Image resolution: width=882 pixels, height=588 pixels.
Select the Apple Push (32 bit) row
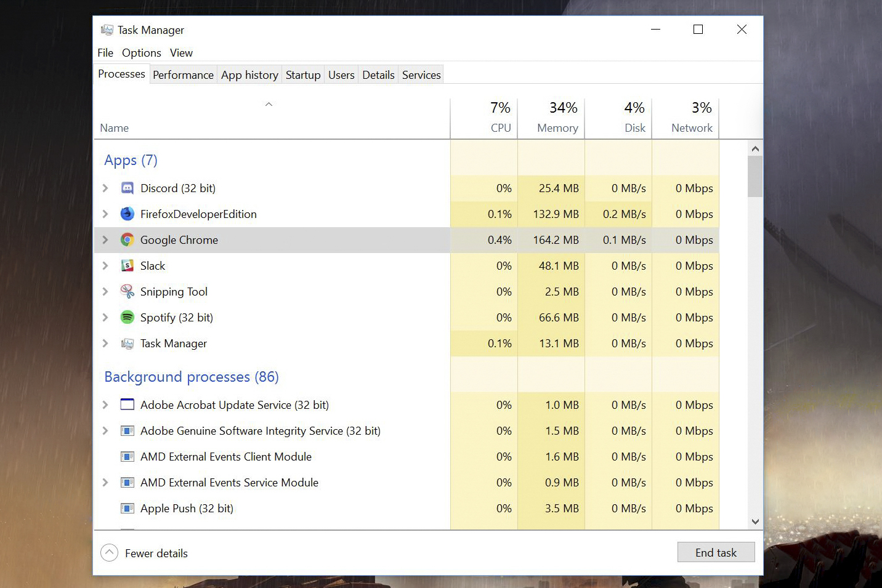pyautogui.click(x=407, y=509)
